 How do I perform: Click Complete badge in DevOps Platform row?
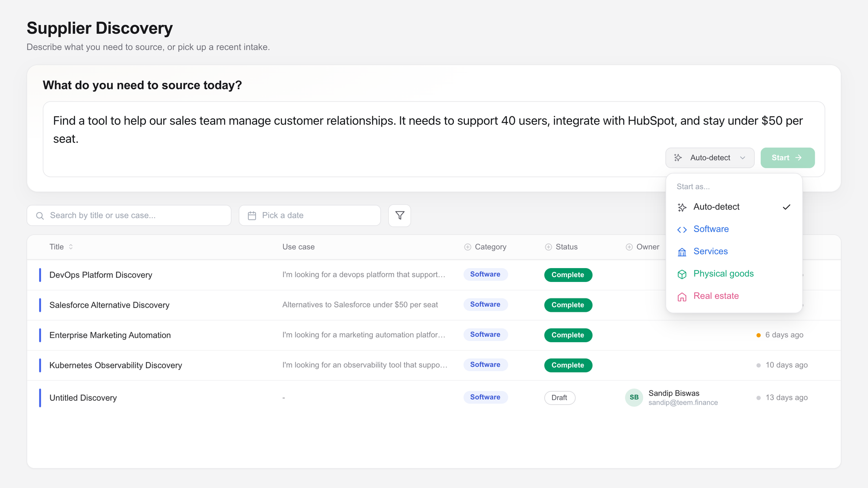tap(568, 275)
